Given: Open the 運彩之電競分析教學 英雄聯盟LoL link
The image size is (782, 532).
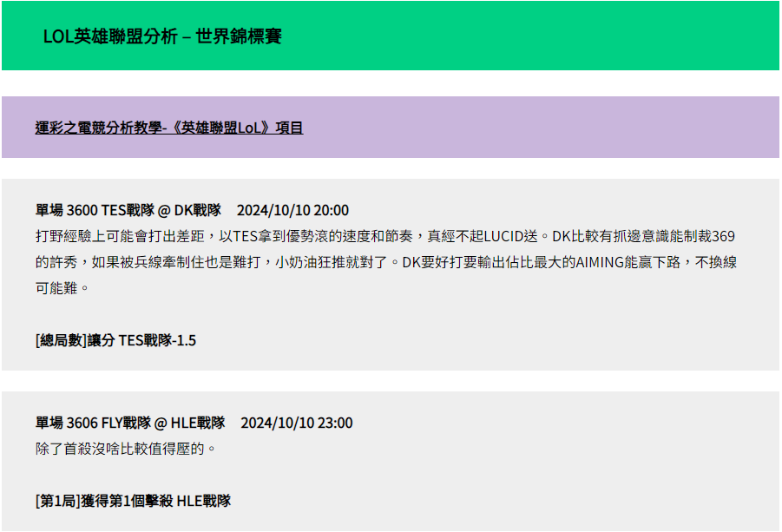Looking at the screenshot, I should [169, 128].
